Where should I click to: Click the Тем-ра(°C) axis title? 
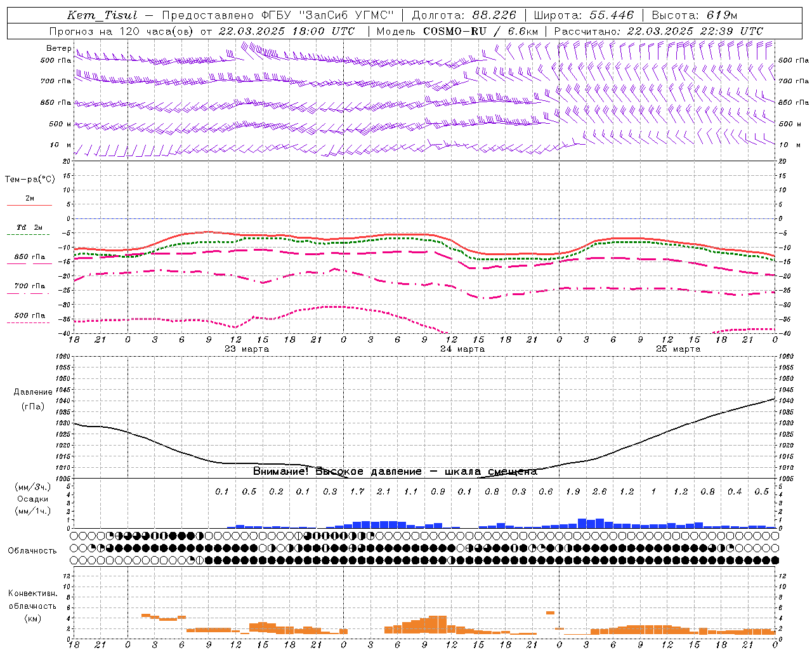(x=30, y=179)
